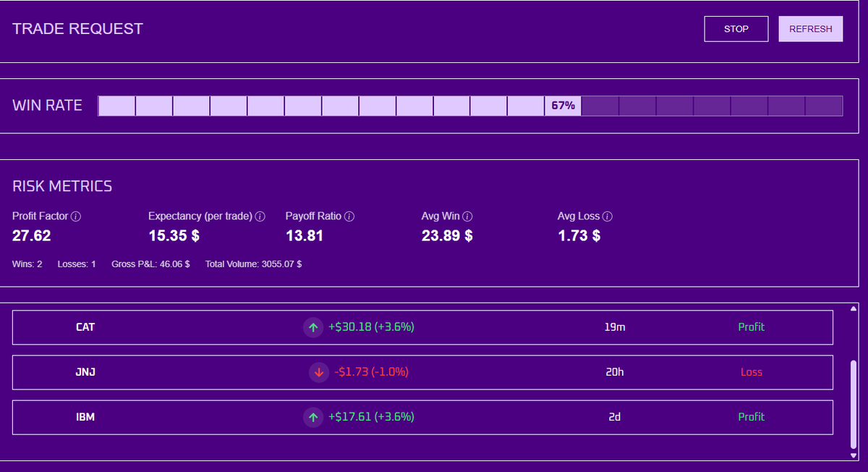Click the 15.35 $ expectancy value
868x472 pixels.
174,236
